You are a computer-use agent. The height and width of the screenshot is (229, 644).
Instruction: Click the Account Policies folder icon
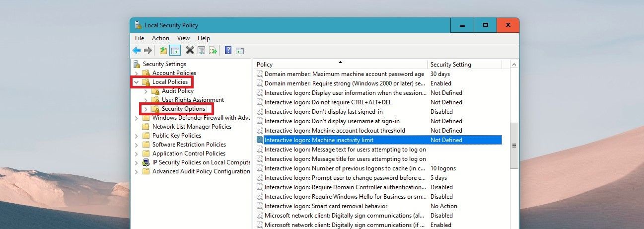pyautogui.click(x=146, y=73)
